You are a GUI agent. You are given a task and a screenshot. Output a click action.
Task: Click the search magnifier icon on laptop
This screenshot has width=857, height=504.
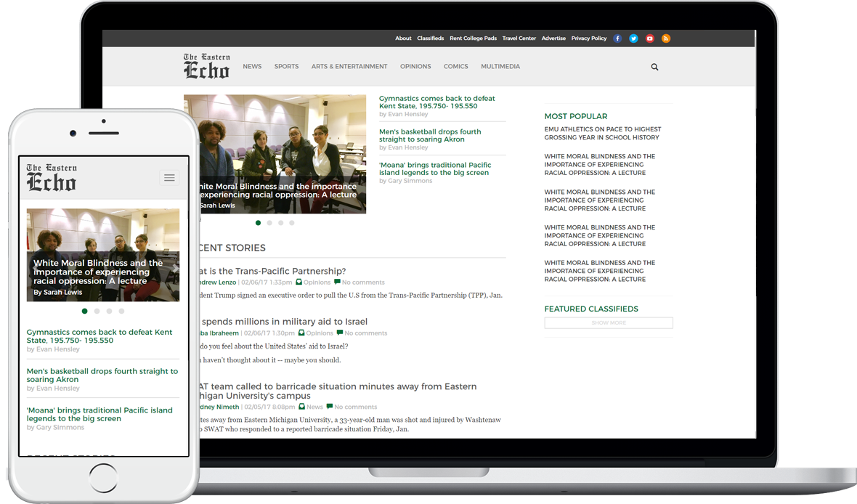point(655,68)
